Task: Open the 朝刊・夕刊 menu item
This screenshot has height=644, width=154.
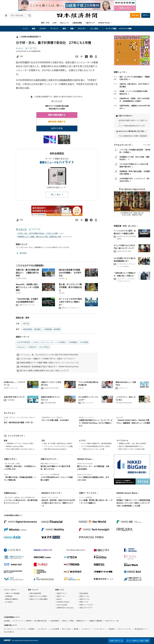Action: point(45,23)
